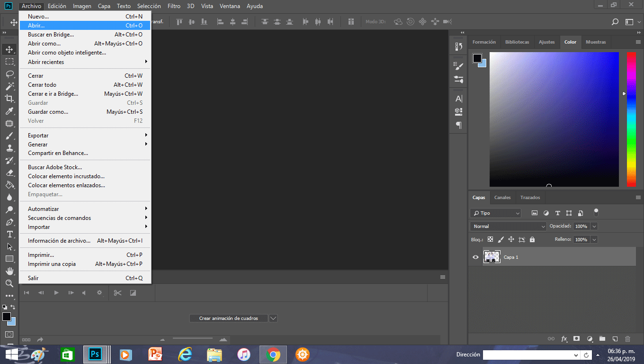Select the Magic Wand tool
644x364 pixels.
9,86
